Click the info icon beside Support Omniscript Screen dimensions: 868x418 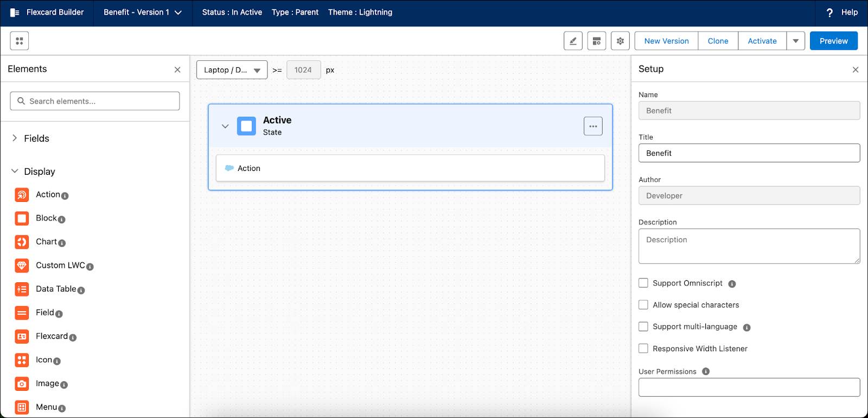click(x=732, y=284)
